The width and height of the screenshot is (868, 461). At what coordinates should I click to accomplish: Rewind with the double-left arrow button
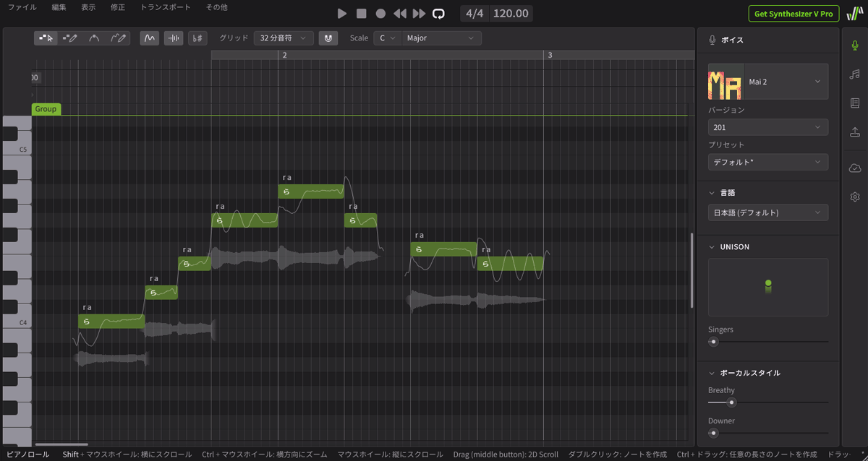coord(400,13)
